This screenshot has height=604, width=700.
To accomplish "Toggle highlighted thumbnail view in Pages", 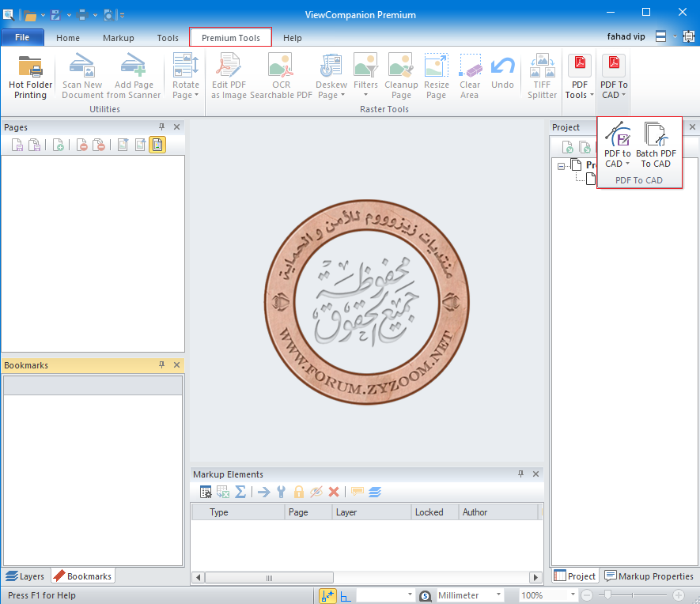I will (157, 145).
